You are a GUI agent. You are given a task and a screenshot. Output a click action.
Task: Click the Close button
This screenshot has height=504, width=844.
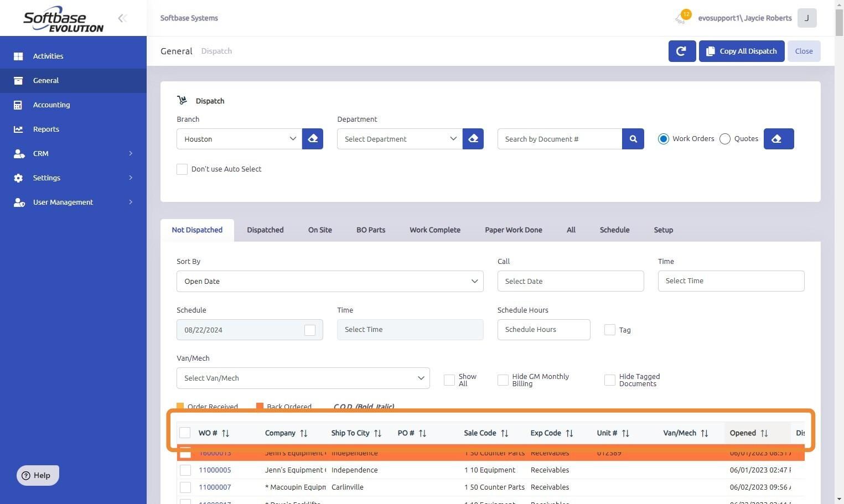[x=804, y=51]
